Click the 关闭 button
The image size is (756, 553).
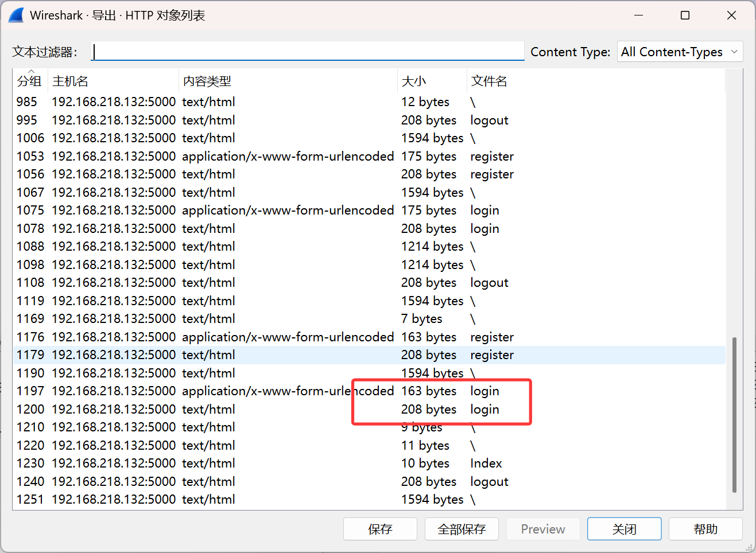pos(625,529)
